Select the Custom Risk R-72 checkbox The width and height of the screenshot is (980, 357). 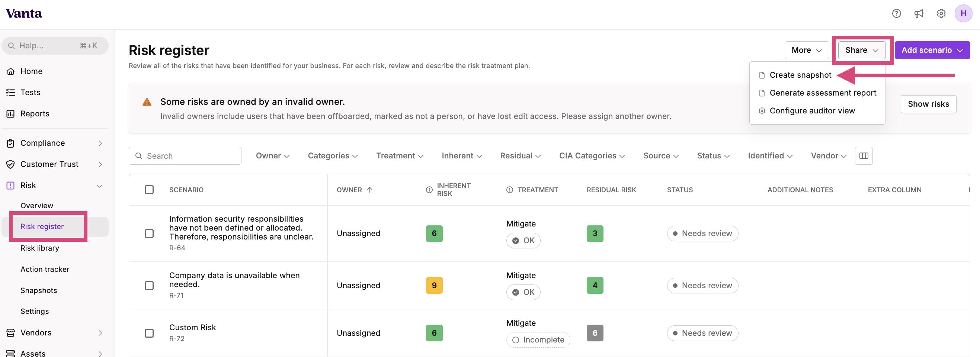coord(149,333)
